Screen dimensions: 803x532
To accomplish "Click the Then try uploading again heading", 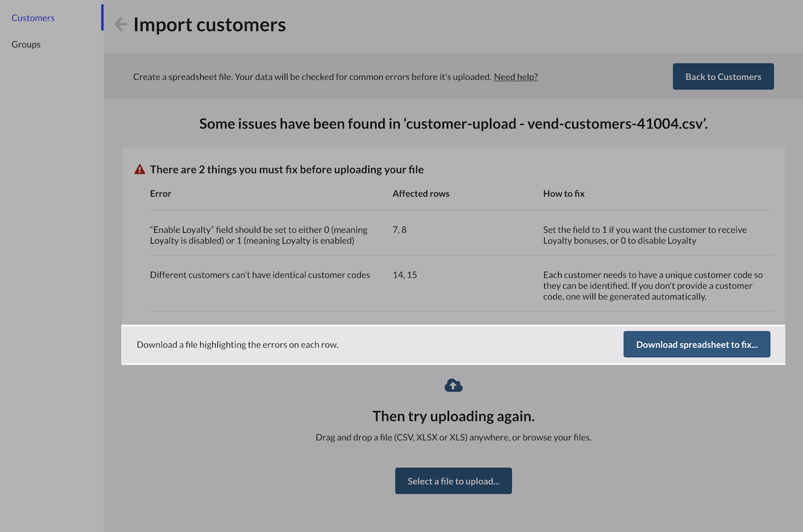I will (453, 416).
